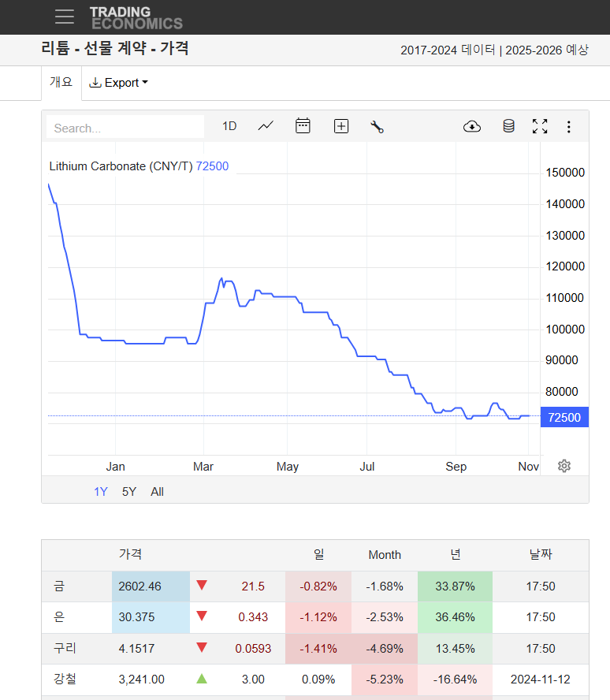Image resolution: width=610 pixels, height=700 pixels.
Task: Click the red down arrow in 은 row
Action: click(x=202, y=616)
